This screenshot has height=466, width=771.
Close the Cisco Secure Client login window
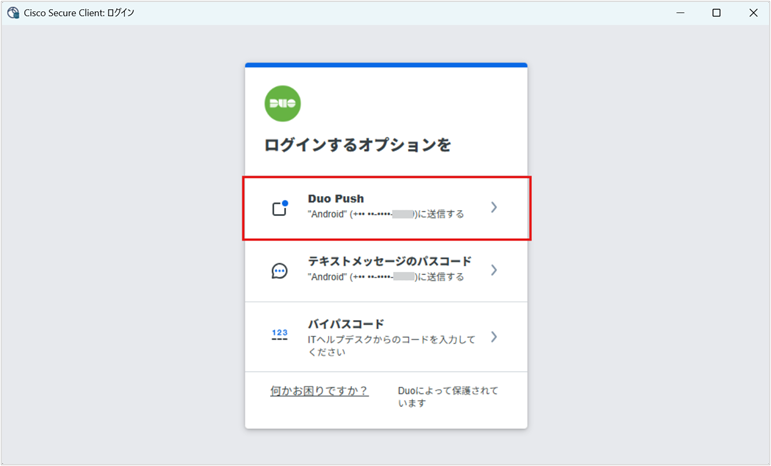coord(753,13)
